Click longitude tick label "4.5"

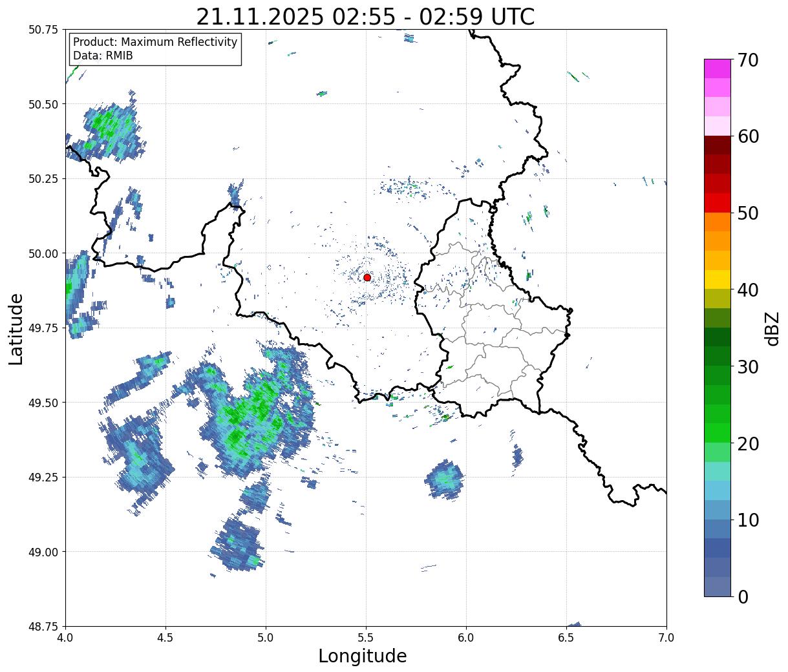coord(165,638)
